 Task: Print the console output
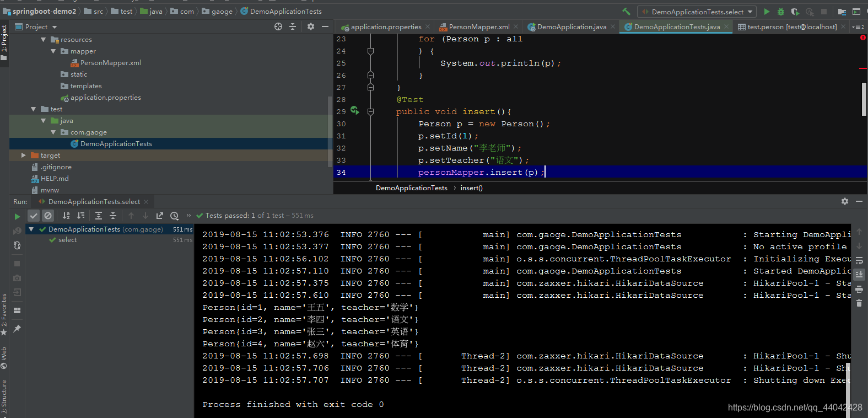click(859, 288)
